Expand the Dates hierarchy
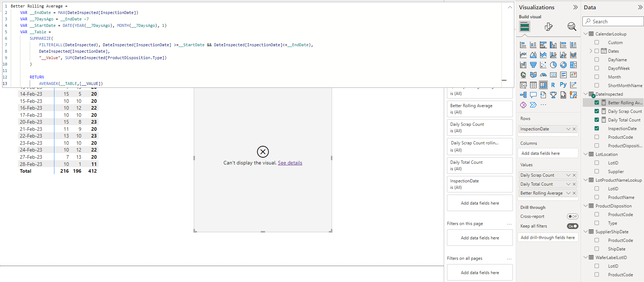Image resolution: width=644 pixels, height=282 pixels. pyautogui.click(x=591, y=51)
